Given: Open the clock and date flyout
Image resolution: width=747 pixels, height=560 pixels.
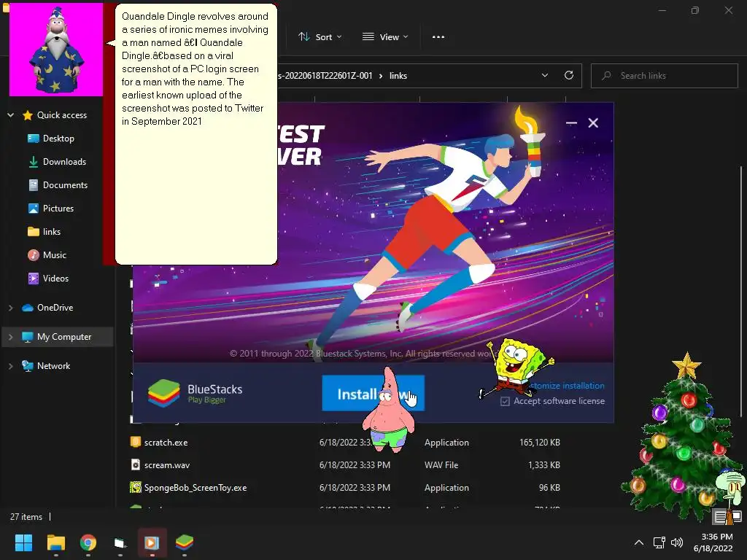Looking at the screenshot, I should pyautogui.click(x=713, y=542).
